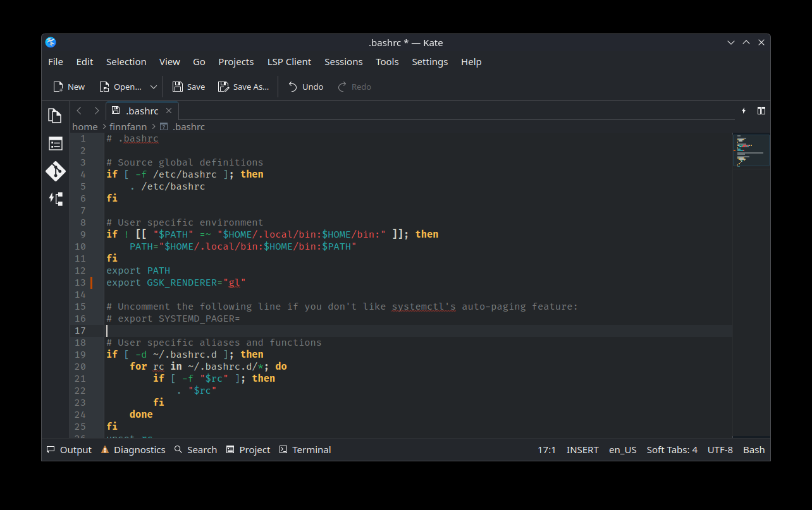The image size is (812, 510).
Task: Click the code minimap on the right
Action: (751, 152)
